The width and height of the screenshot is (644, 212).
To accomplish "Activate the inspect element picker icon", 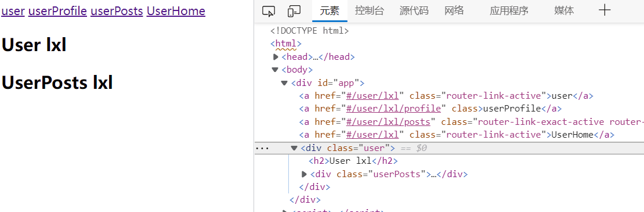I will [x=268, y=11].
